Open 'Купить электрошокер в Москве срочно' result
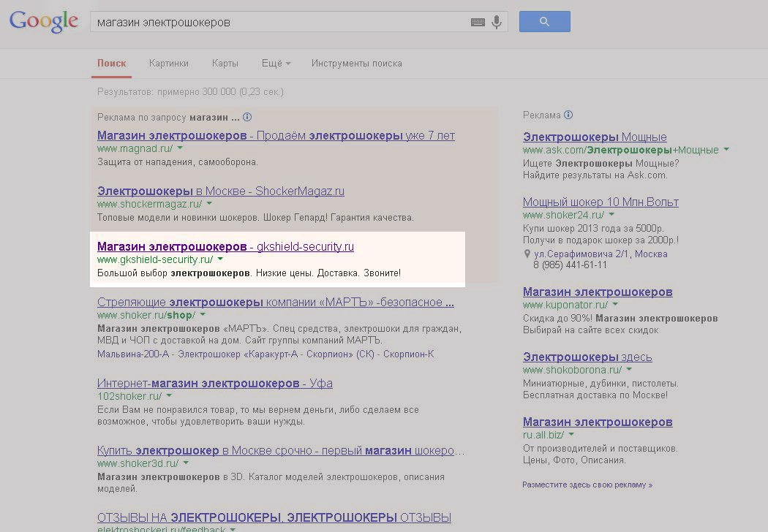Viewport: 768px width, 532px height. click(281, 450)
